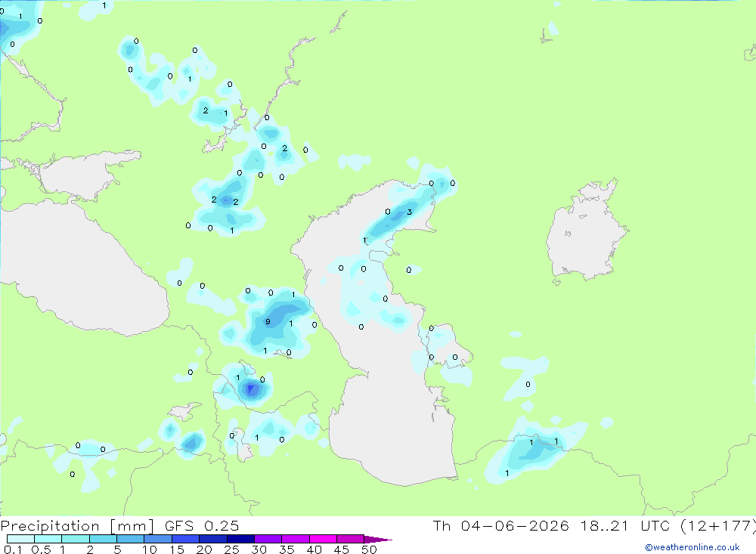This screenshot has height=554, width=756.
Task: Click the '35' label under the legend
Action: [x=287, y=549]
